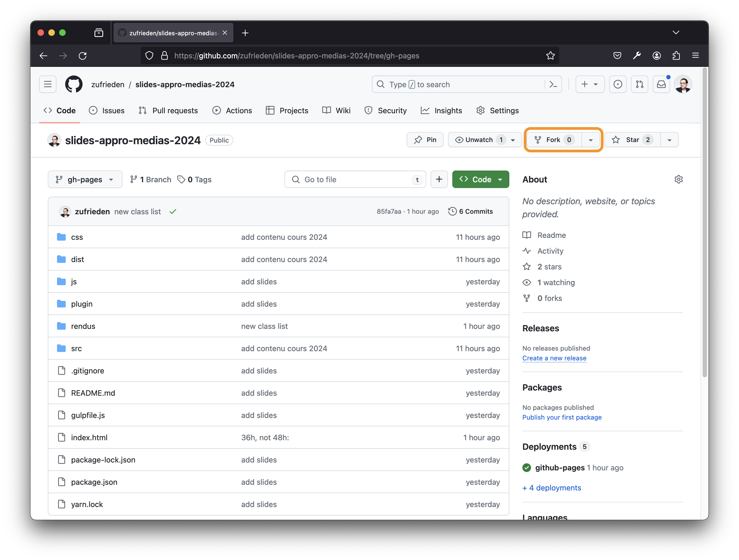Open the GitHub homepage logo
This screenshot has width=739, height=560.
pyautogui.click(x=74, y=84)
